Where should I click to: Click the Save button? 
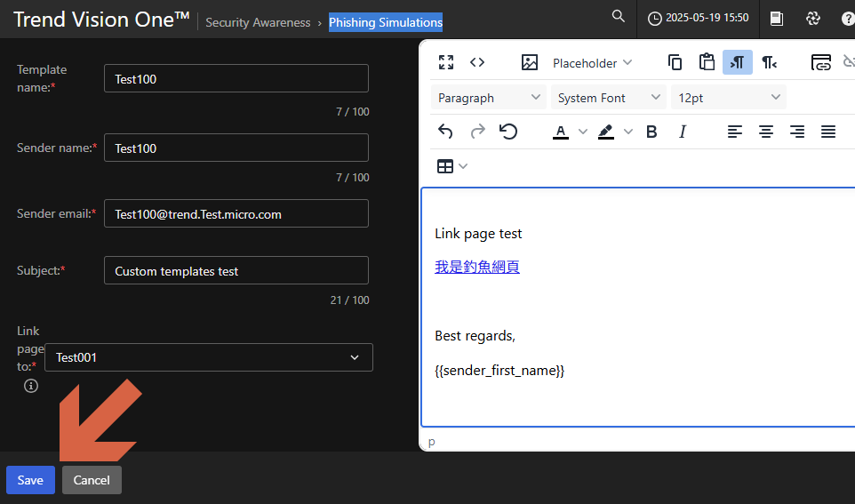30,480
